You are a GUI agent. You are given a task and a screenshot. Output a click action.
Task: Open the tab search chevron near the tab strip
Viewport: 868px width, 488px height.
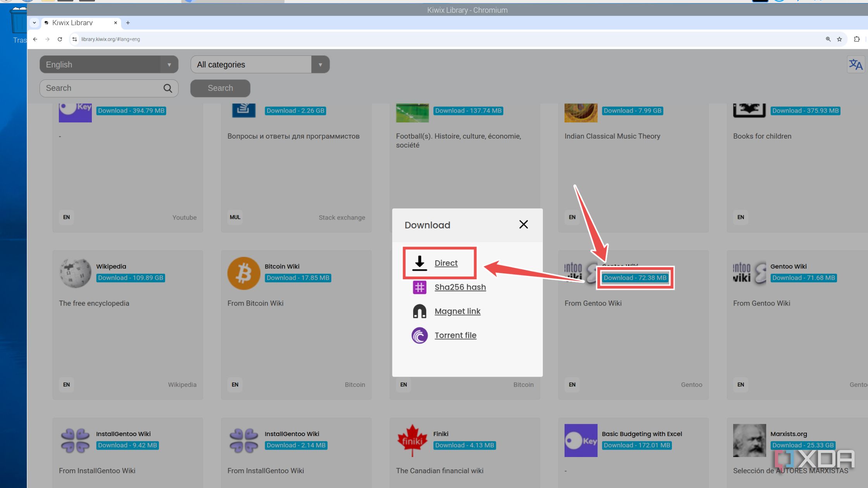click(34, 22)
